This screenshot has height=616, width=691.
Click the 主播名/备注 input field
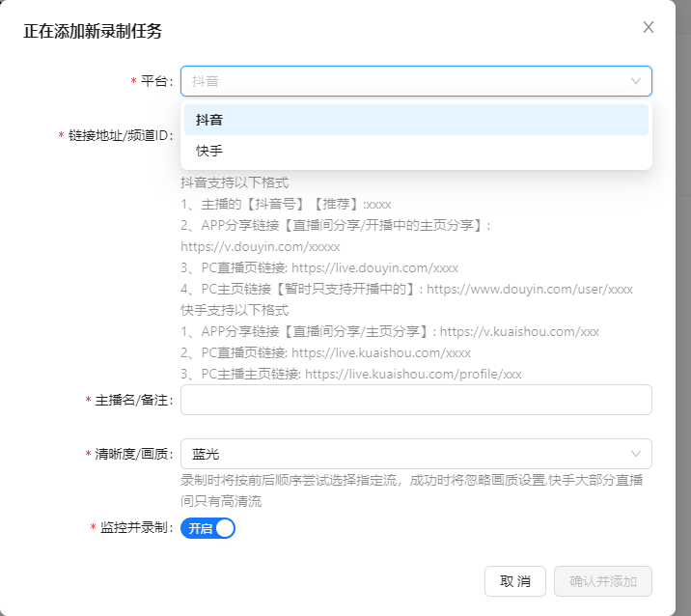coord(416,400)
